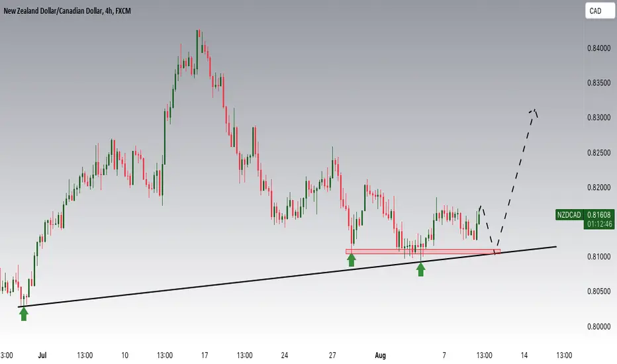Click the Aug date label on time axis

click(380, 355)
